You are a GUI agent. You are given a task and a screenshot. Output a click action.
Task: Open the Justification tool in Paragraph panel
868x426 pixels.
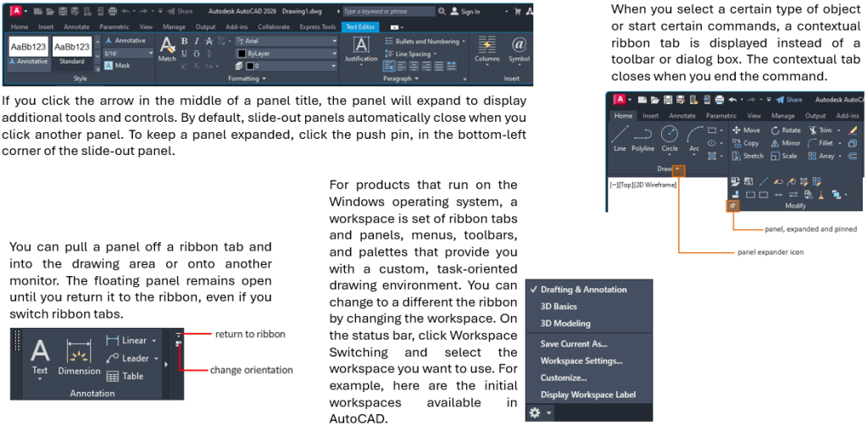pyautogui.click(x=361, y=49)
